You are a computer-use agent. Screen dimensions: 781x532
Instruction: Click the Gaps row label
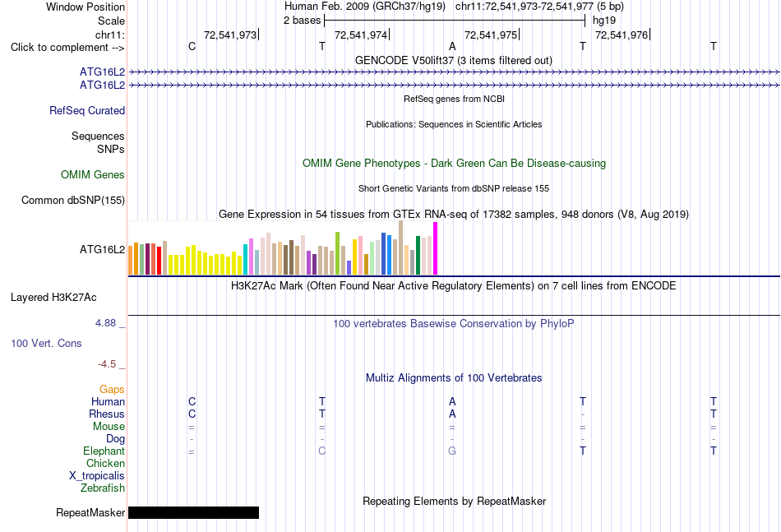pos(112,390)
